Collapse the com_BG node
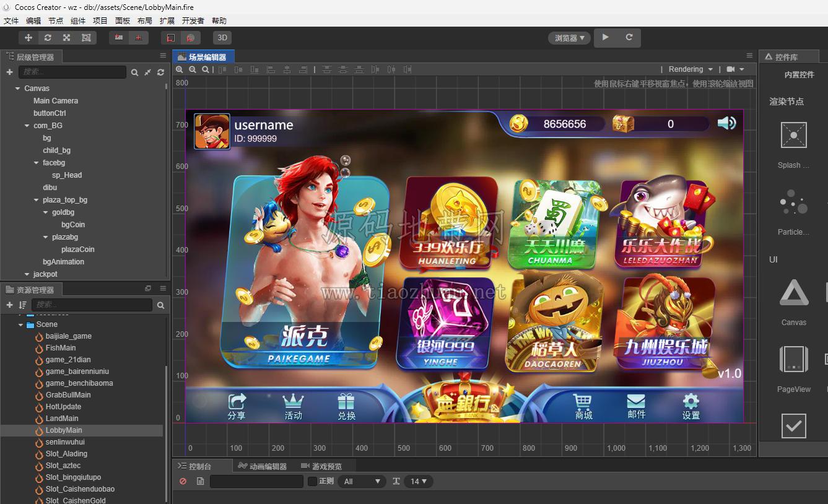This screenshot has height=504, width=828. [x=27, y=126]
